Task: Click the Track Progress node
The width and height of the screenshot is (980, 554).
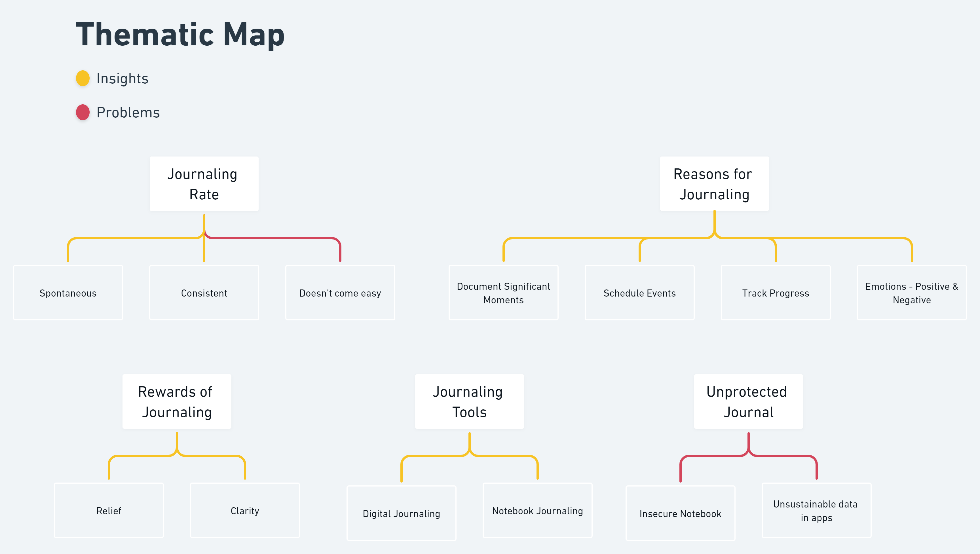Action: coord(775,293)
